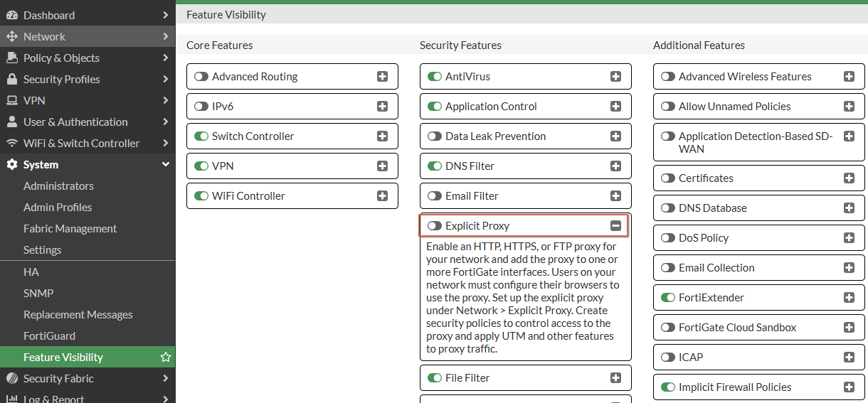The width and height of the screenshot is (868, 403).
Task: Expand the DNS Filter plus icon
Action: click(616, 166)
